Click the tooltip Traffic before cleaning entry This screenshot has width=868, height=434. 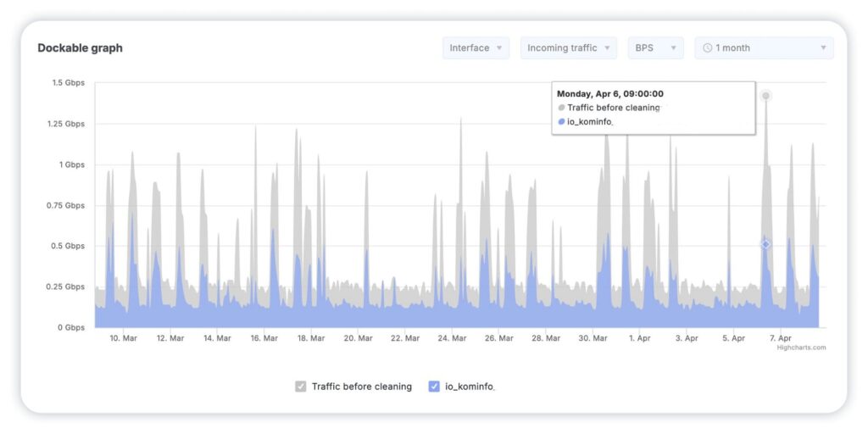coord(609,108)
